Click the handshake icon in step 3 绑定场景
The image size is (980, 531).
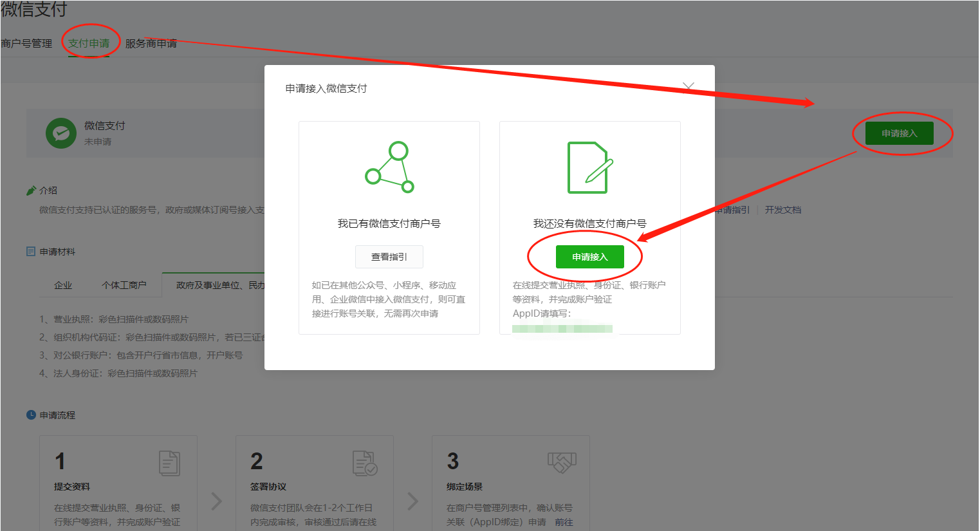click(x=562, y=461)
